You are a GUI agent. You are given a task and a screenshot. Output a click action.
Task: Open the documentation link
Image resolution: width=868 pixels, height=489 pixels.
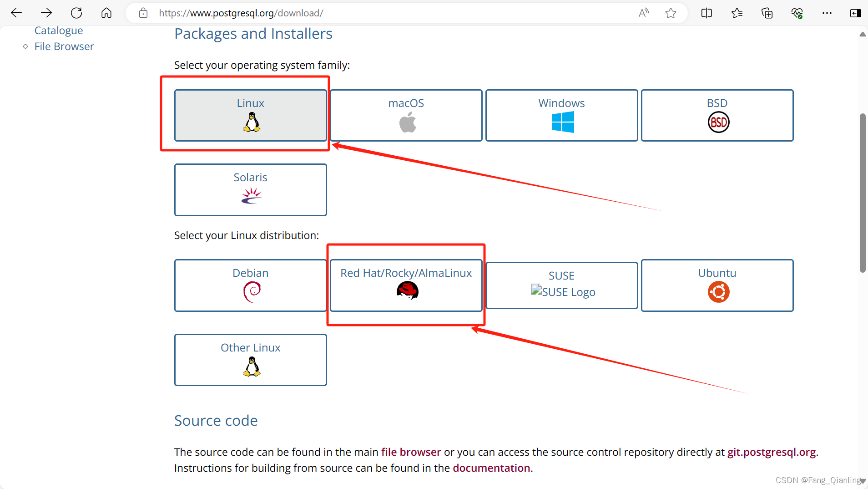(x=491, y=468)
